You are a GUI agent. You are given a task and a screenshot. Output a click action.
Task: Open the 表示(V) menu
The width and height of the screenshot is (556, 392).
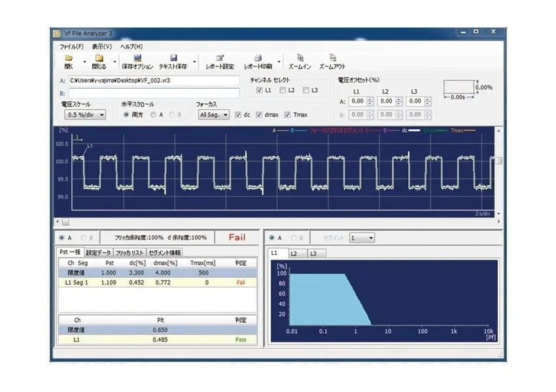pos(102,47)
